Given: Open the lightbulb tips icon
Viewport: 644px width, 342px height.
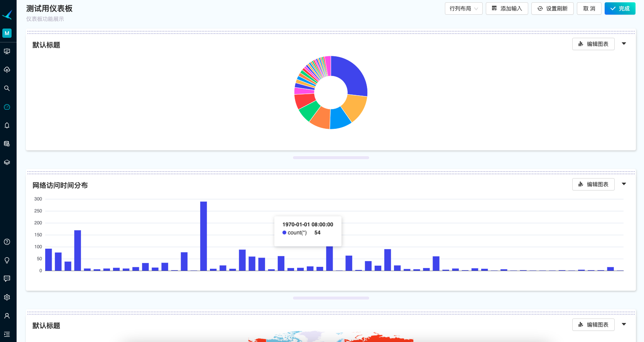Looking at the screenshot, I should click(7, 260).
